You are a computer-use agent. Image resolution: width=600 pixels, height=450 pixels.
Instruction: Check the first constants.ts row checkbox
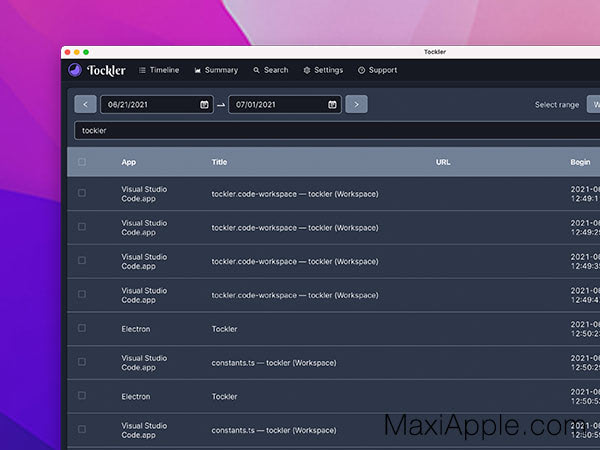tap(82, 362)
